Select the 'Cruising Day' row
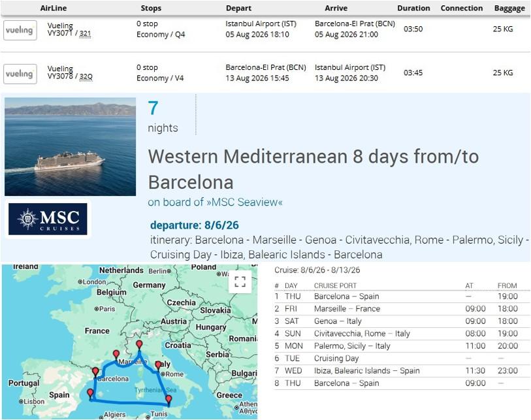This screenshot has height=420, width=531. click(x=402, y=359)
